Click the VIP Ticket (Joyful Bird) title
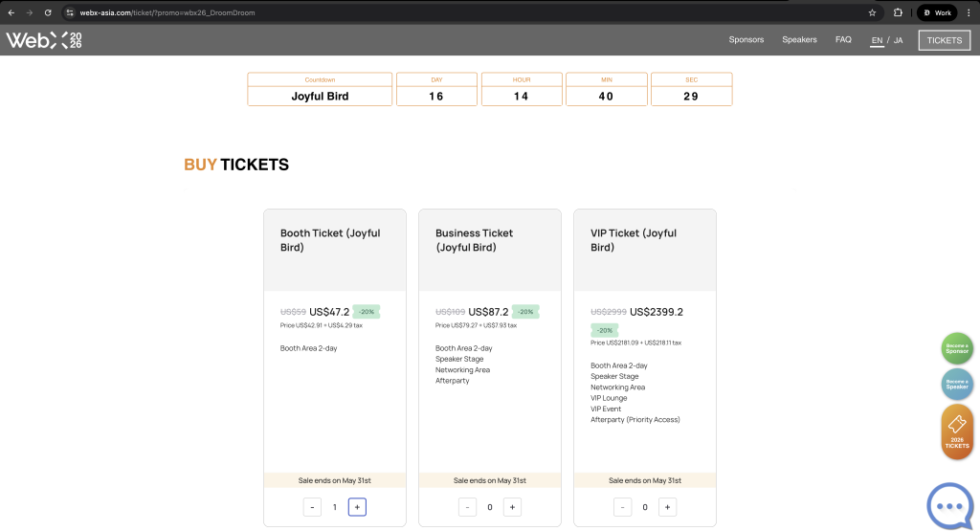Screen dimensions: 980x531 coord(634,240)
